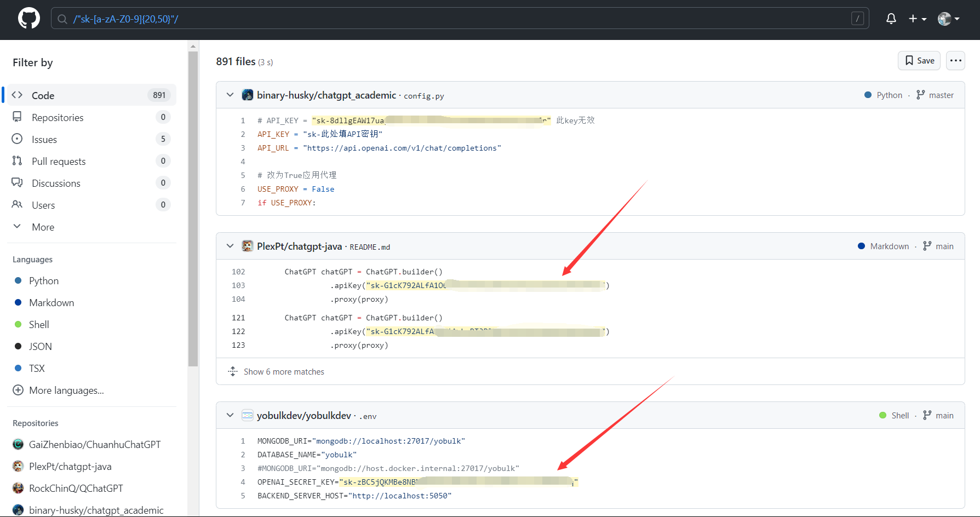Image resolution: width=980 pixels, height=517 pixels.
Task: Open the plus create-new menu
Action: pos(918,19)
